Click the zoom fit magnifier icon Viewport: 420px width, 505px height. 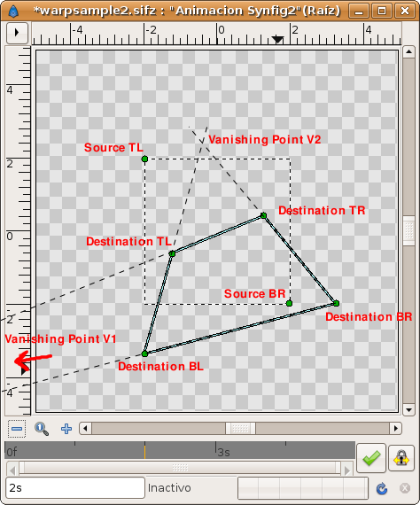click(42, 429)
